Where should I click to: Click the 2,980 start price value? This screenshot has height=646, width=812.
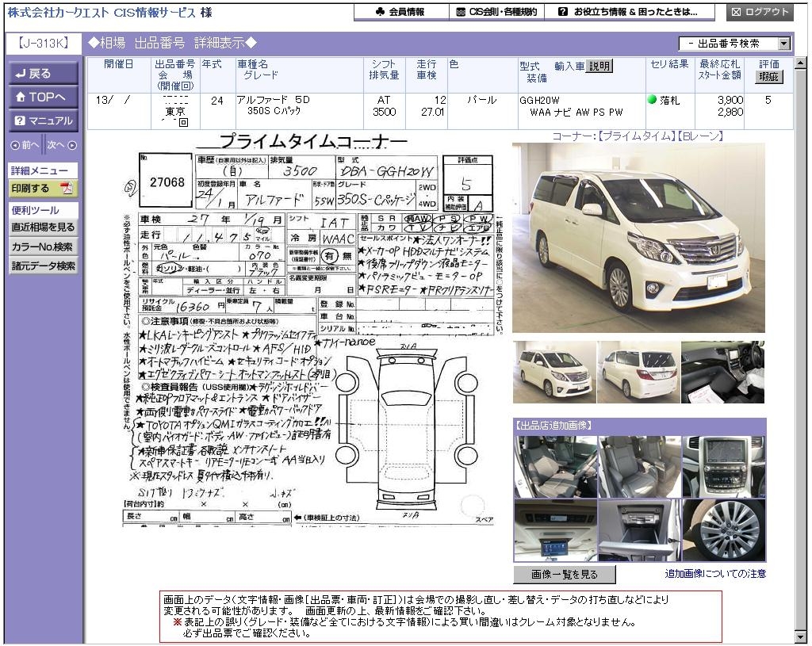pyautogui.click(x=730, y=112)
